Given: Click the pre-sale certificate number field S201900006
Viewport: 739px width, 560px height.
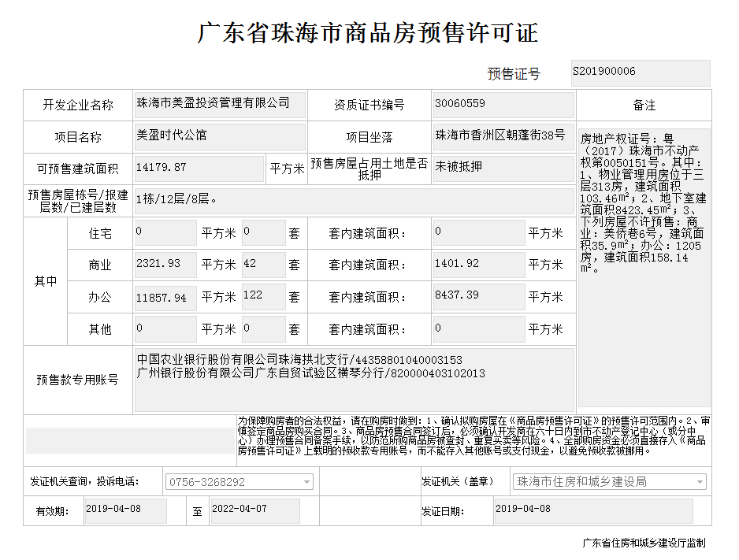Looking at the screenshot, I should tap(640, 72).
